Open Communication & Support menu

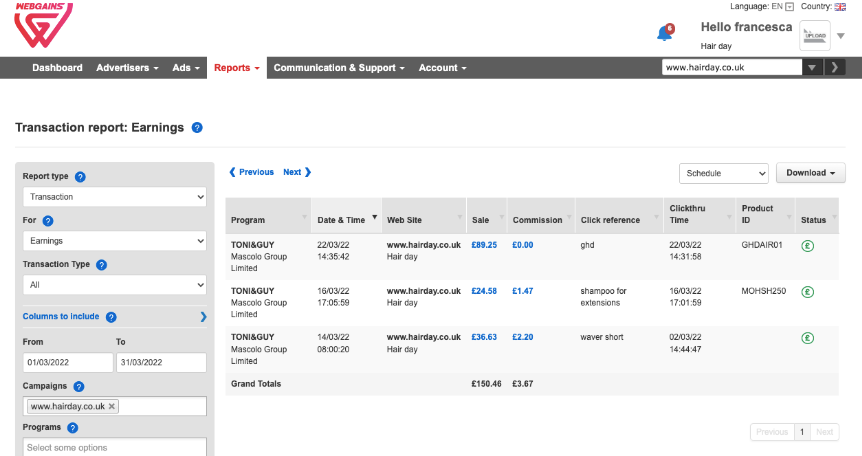pyautogui.click(x=339, y=68)
